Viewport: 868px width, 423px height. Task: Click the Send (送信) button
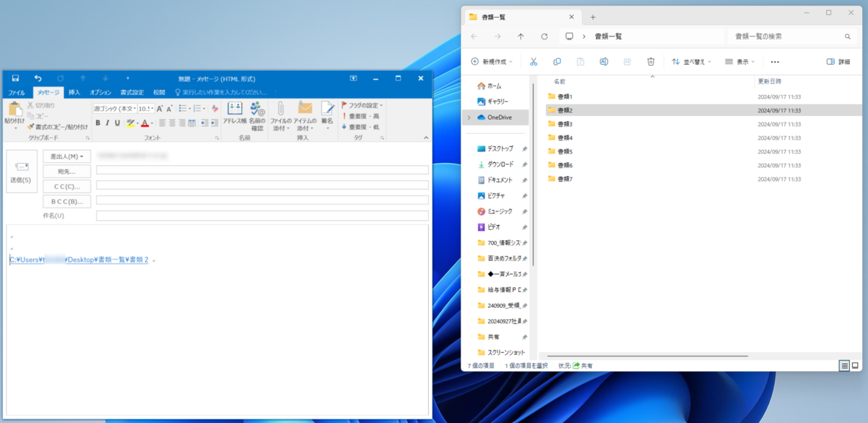click(22, 172)
